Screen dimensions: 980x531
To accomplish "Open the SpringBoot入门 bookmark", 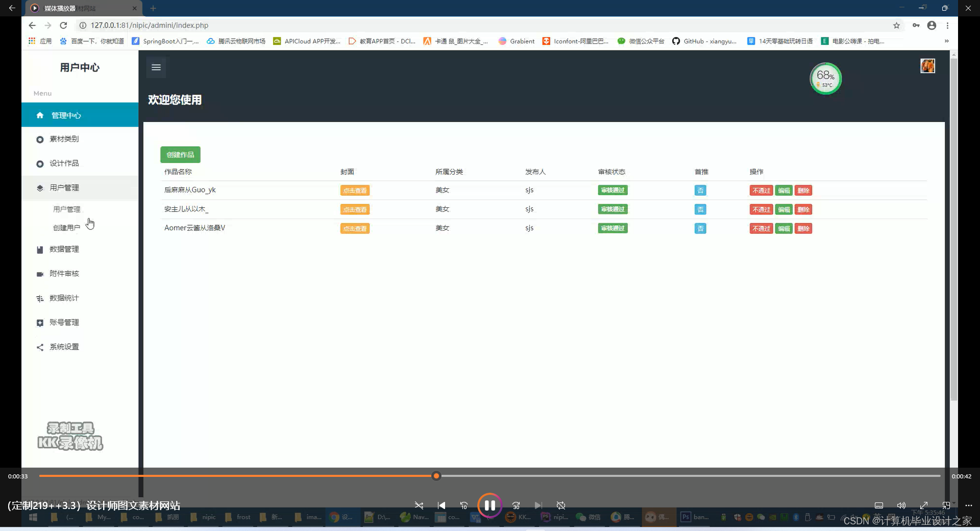I will click(x=165, y=41).
